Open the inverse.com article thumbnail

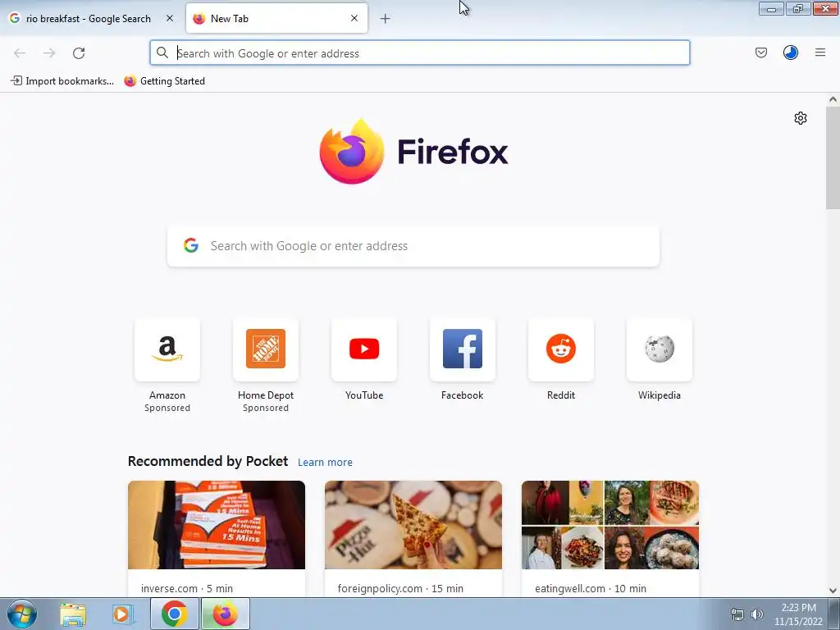click(217, 525)
